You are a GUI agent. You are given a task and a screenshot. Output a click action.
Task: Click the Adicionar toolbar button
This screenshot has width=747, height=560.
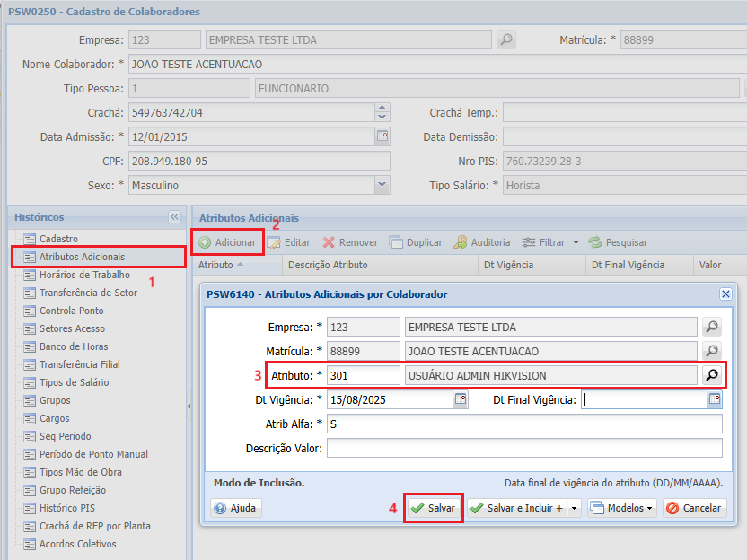227,242
